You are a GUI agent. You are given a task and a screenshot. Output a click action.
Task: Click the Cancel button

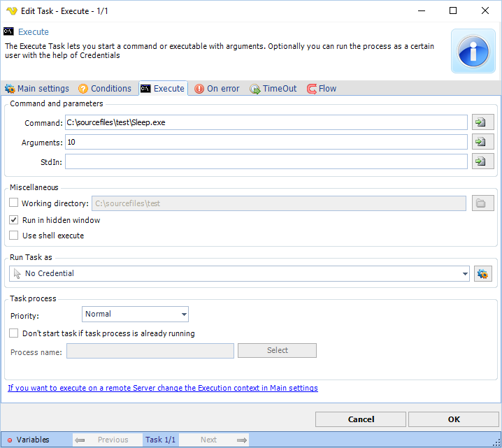tap(361, 419)
